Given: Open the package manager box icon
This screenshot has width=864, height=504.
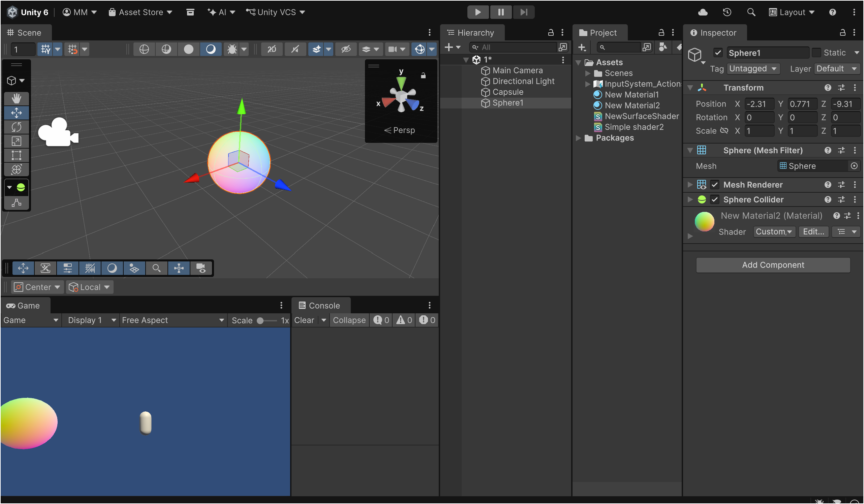Looking at the screenshot, I should (190, 12).
